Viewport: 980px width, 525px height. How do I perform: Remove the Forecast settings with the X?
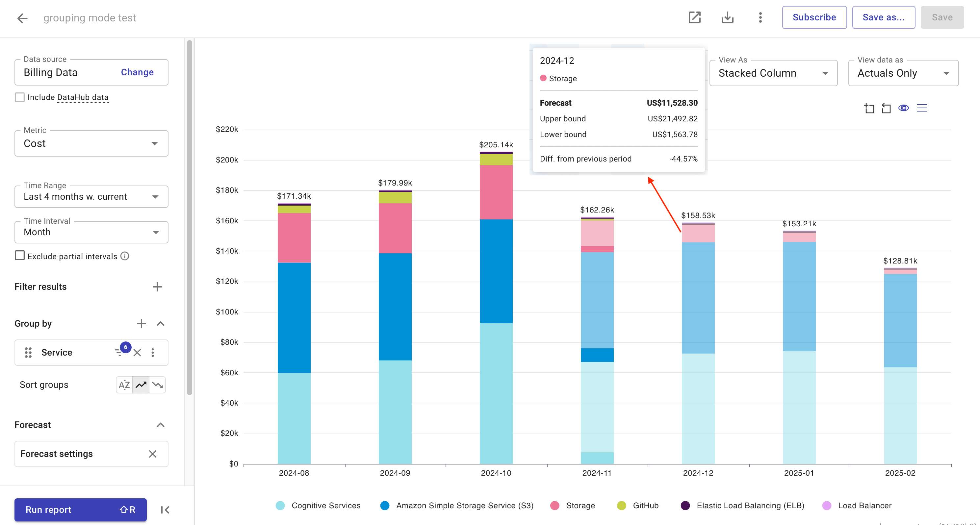(x=153, y=454)
